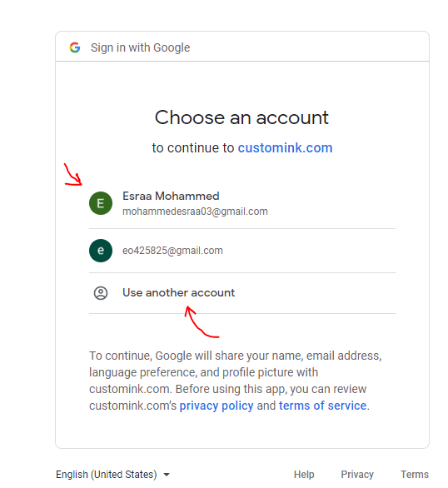Select the eo425825@gmail.com account

pos(242,251)
